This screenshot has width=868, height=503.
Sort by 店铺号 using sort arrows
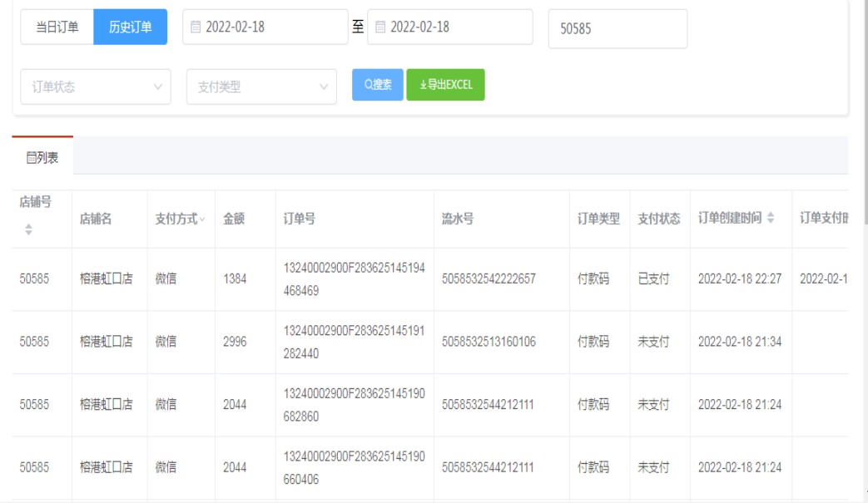click(x=28, y=229)
